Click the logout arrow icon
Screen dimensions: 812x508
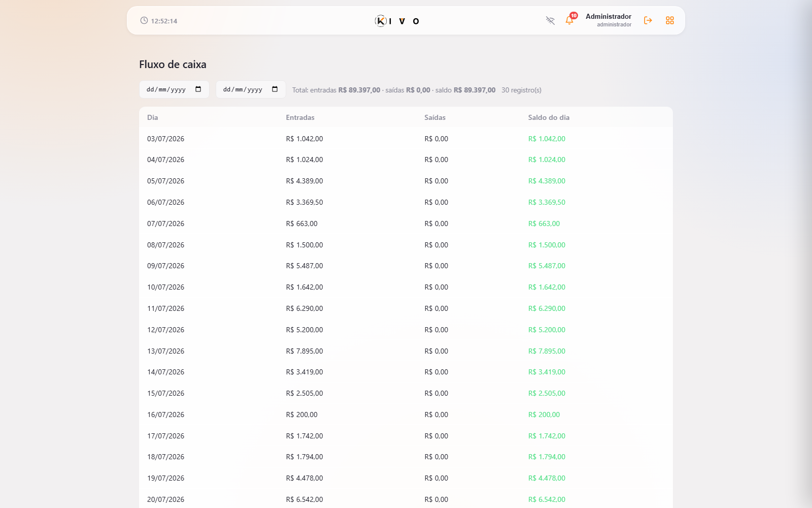click(648, 20)
